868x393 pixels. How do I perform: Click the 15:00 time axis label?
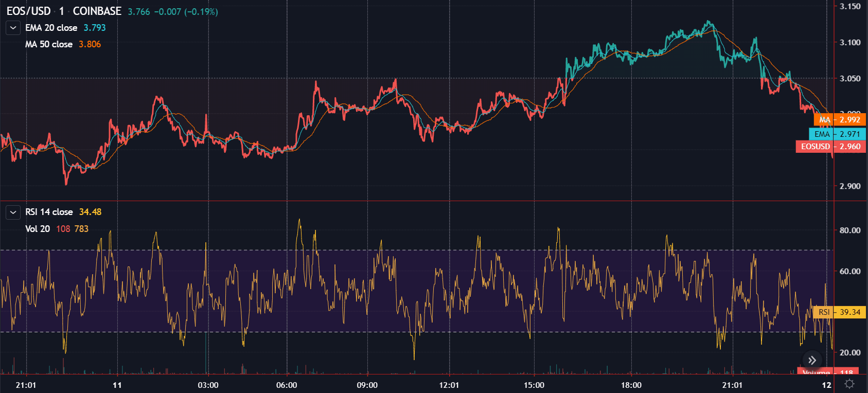point(534,385)
